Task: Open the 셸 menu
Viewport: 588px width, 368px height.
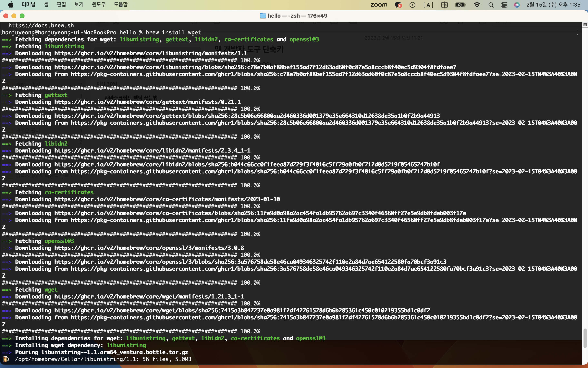Action: click(x=46, y=5)
